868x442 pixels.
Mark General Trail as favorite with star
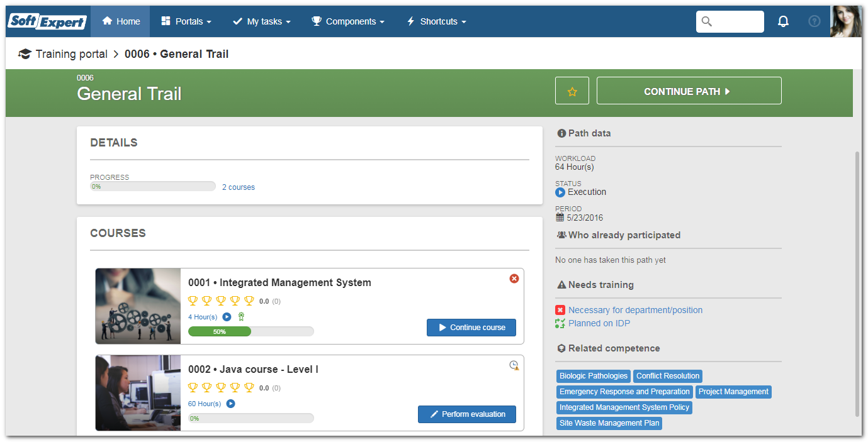[x=572, y=91]
